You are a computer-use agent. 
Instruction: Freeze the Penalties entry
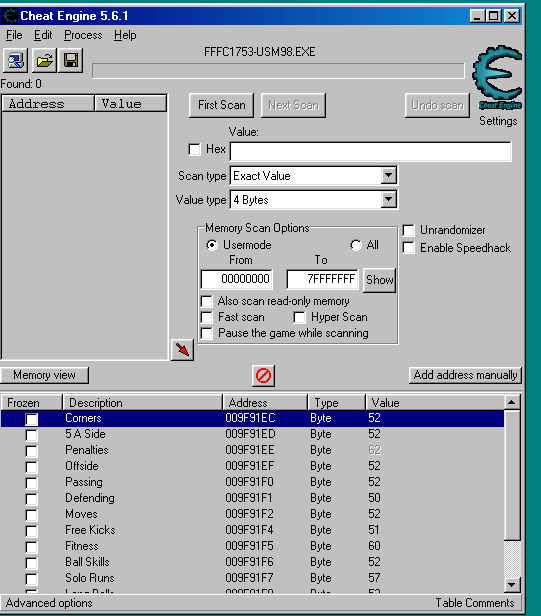click(31, 451)
